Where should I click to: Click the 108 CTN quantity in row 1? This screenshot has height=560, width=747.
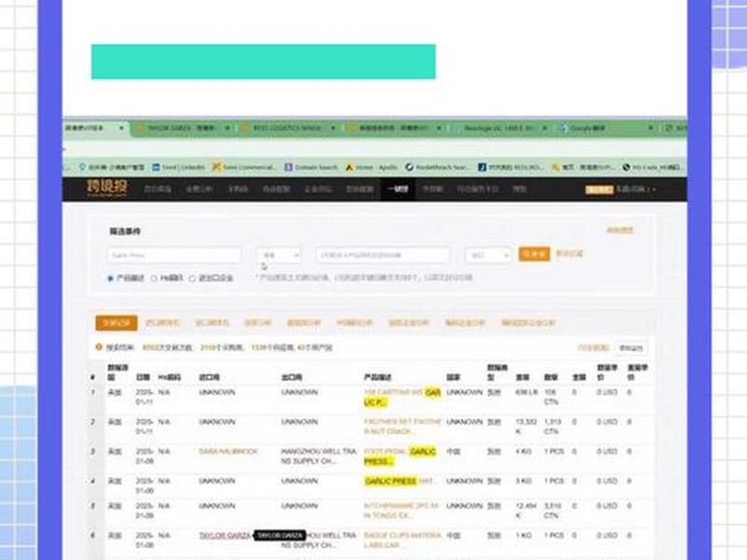(551, 398)
